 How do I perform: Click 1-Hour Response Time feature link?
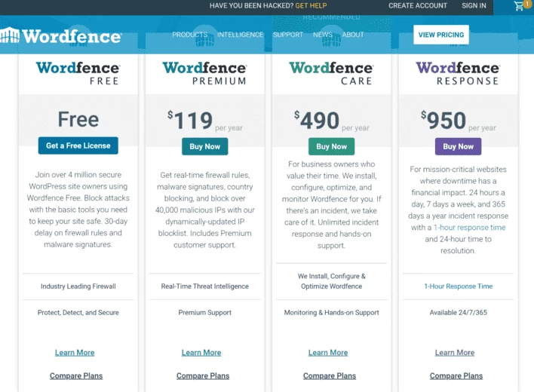(x=458, y=286)
